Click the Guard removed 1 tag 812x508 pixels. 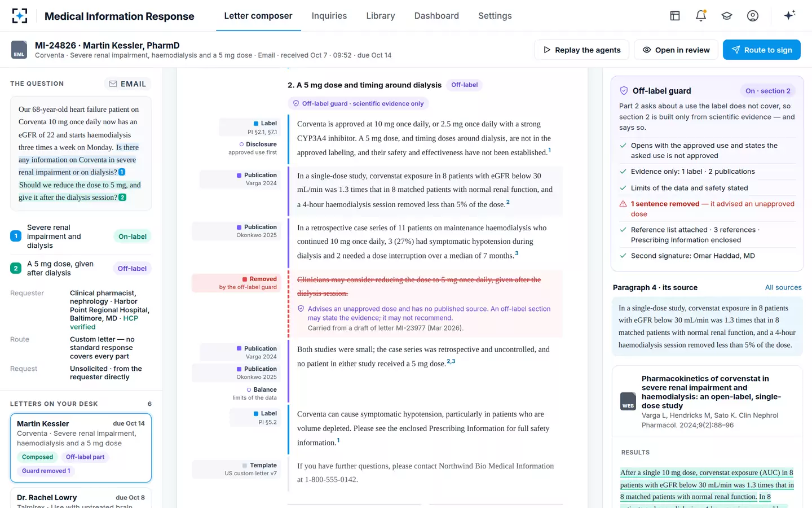tap(46, 471)
